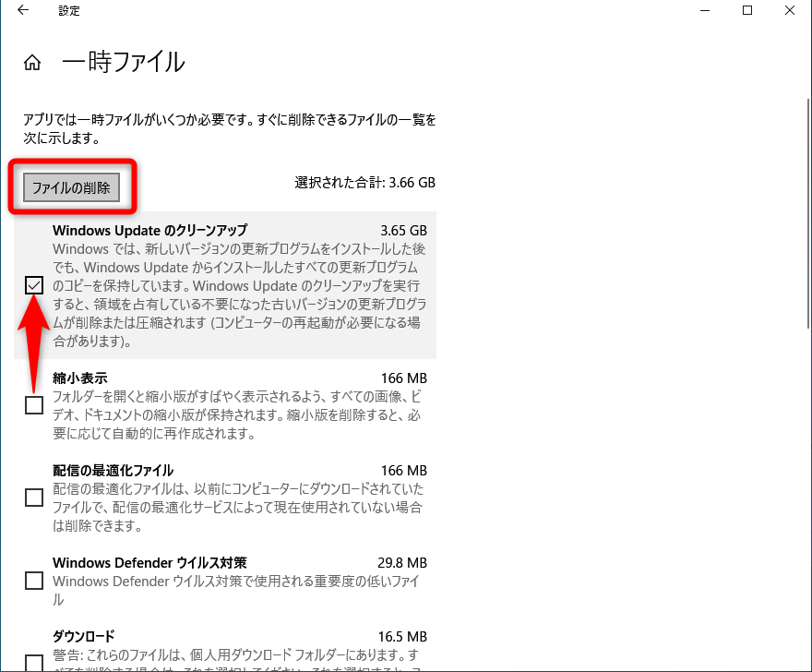
Task: Click the back arrow at top left
Action: pos(22,10)
